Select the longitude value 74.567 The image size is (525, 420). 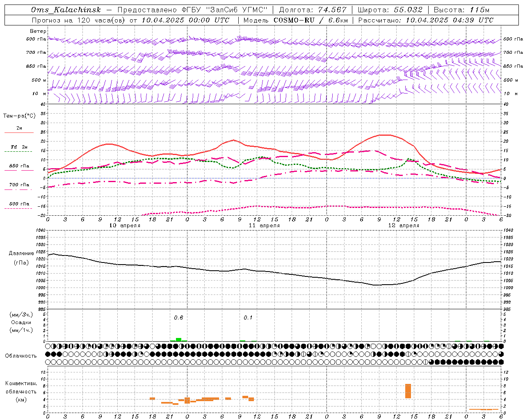coord(332,10)
